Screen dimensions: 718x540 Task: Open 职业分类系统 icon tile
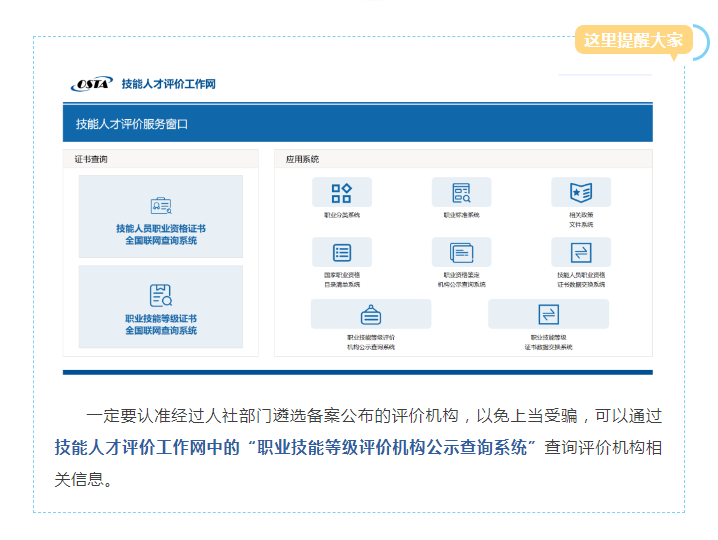(341, 193)
